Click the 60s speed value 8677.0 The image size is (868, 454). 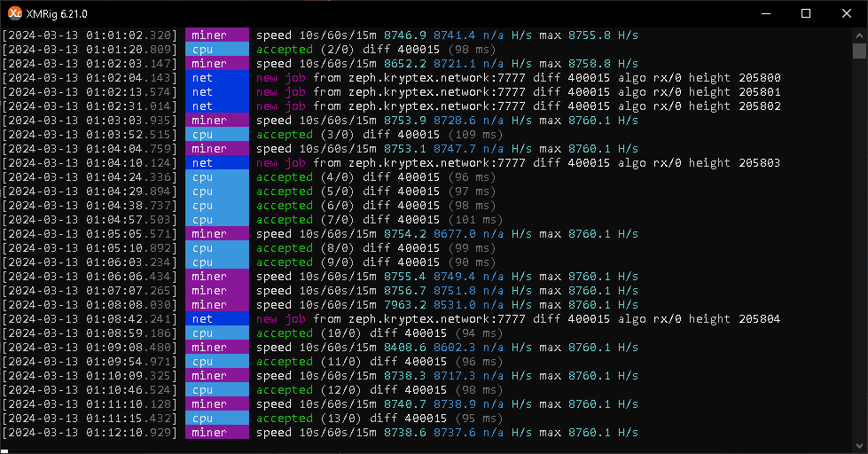click(x=455, y=233)
